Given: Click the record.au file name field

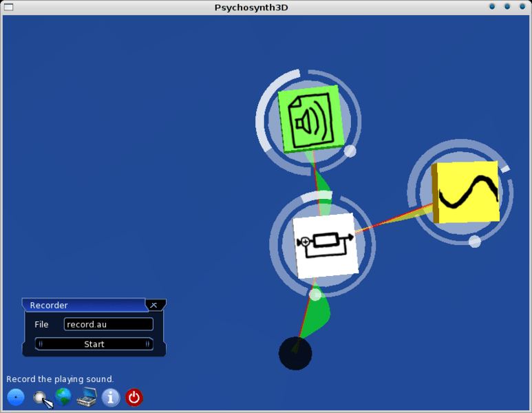Looking at the screenshot, I should point(108,324).
